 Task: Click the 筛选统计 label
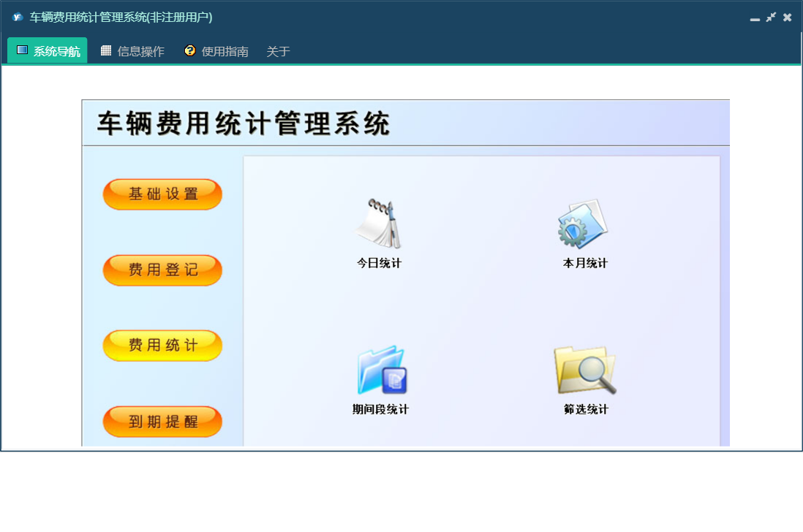[x=586, y=409]
